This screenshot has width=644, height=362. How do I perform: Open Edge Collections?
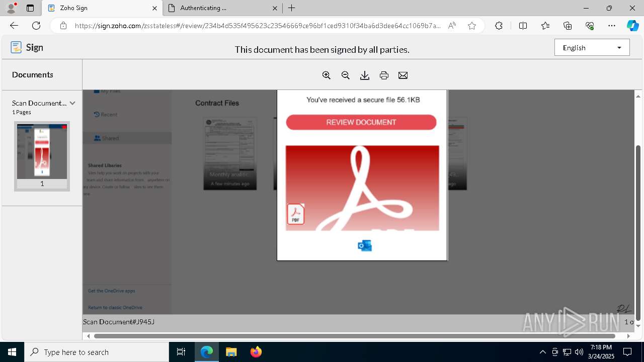click(x=568, y=26)
